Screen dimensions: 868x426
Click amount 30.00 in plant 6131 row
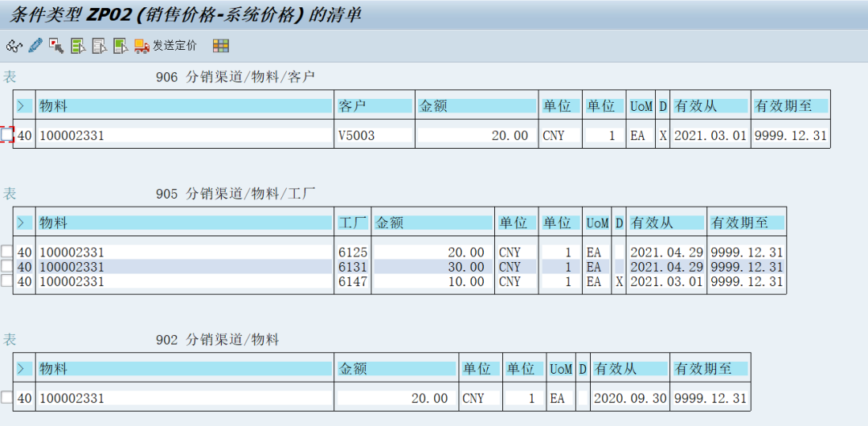pyautogui.click(x=433, y=267)
